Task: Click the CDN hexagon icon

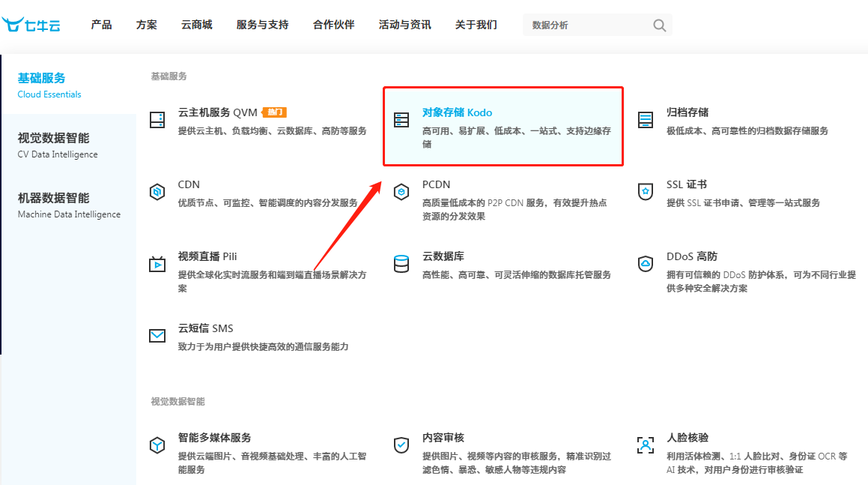Action: 157,192
